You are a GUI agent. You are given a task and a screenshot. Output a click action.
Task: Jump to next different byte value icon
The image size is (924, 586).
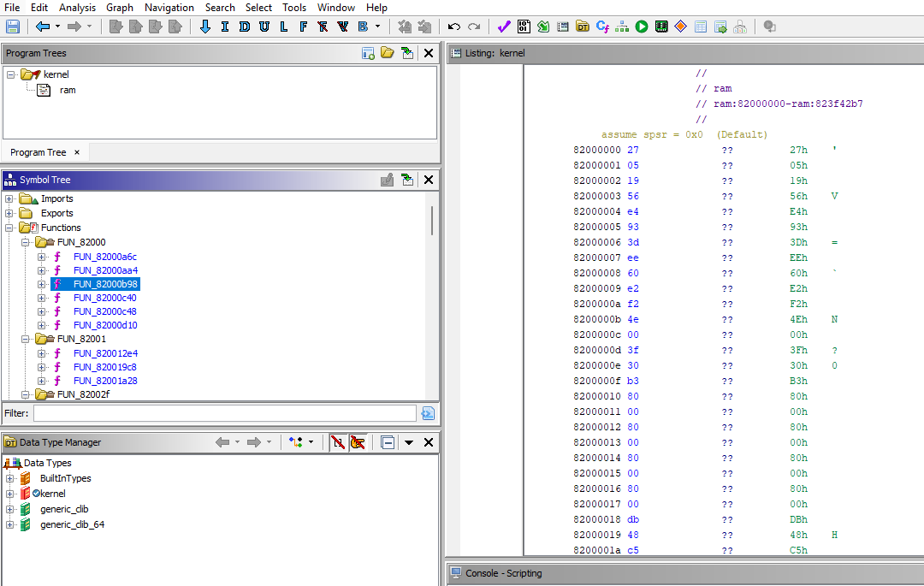pyautogui.click(x=342, y=27)
